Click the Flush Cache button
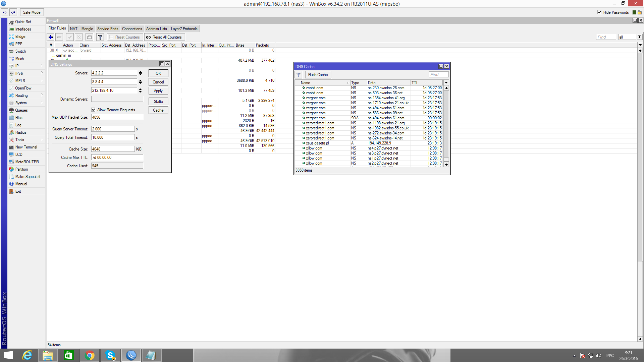This screenshot has width=644, height=362. click(318, 75)
